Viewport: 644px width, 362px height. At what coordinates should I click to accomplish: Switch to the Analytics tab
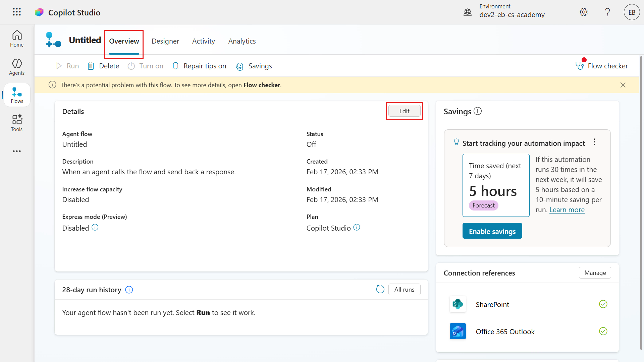pyautogui.click(x=242, y=41)
